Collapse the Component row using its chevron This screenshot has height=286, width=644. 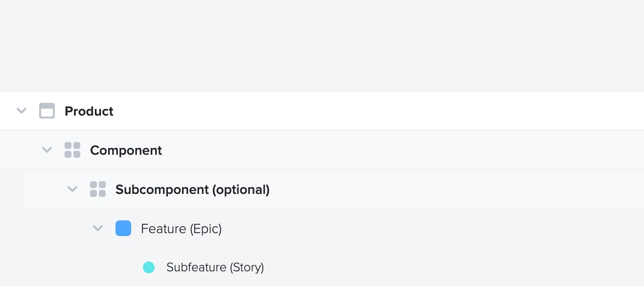click(x=47, y=150)
